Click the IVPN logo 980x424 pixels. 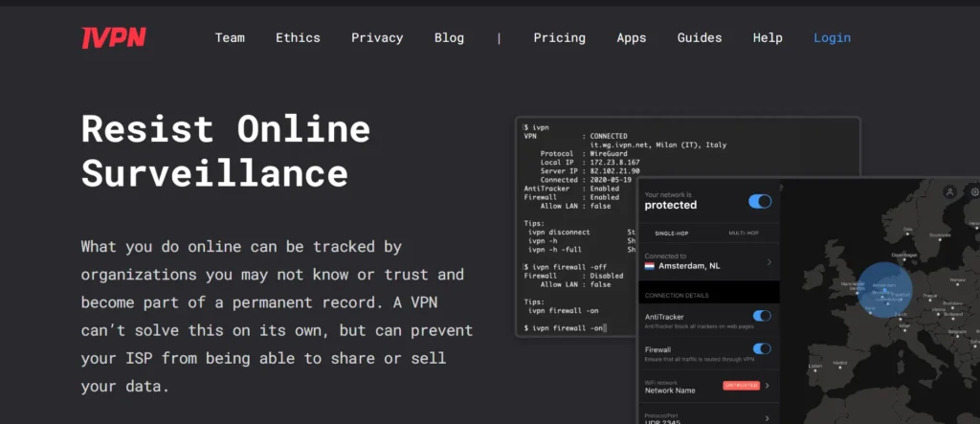[x=113, y=37]
